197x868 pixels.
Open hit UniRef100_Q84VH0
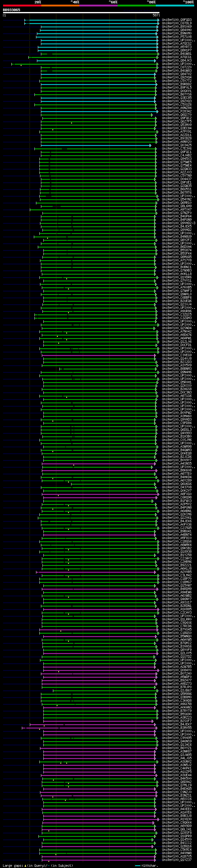tap(177, 30)
